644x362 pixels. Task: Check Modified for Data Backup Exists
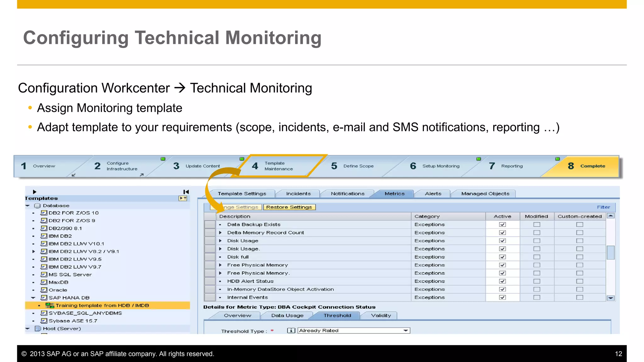coord(537,224)
